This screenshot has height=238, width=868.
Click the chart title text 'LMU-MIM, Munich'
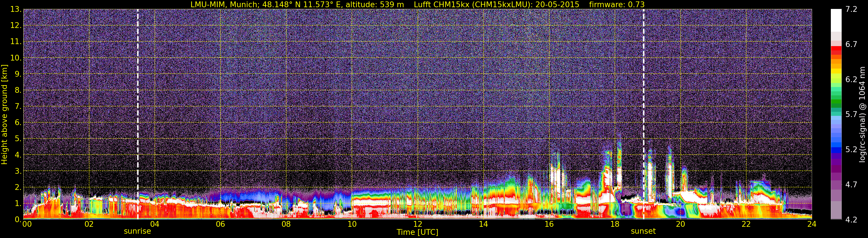(224, 4)
